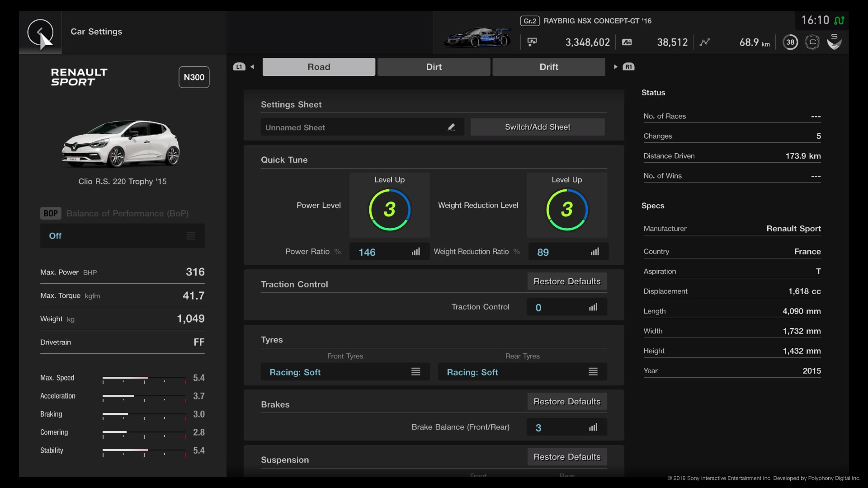The height and width of the screenshot is (488, 868).
Task: Restore Defaults for Suspension
Action: point(567,457)
